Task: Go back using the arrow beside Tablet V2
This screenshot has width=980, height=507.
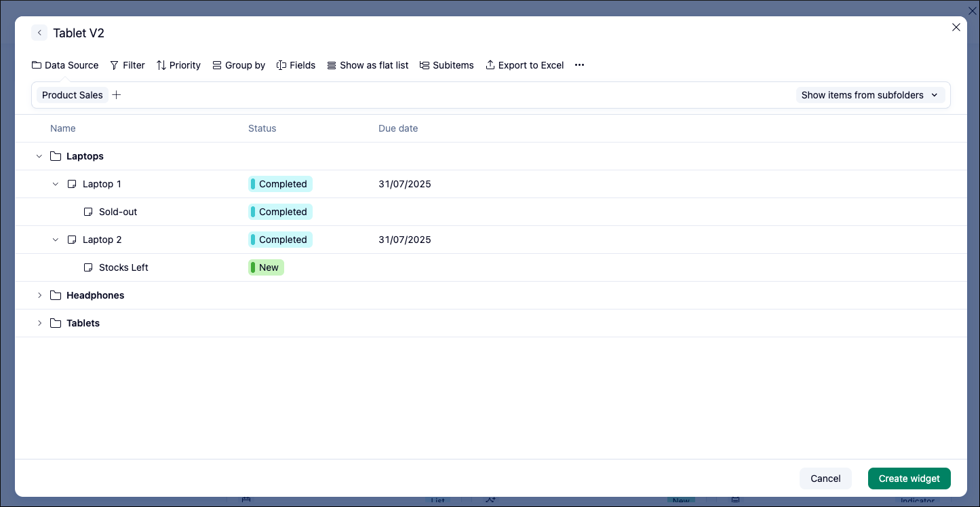Action: click(39, 33)
